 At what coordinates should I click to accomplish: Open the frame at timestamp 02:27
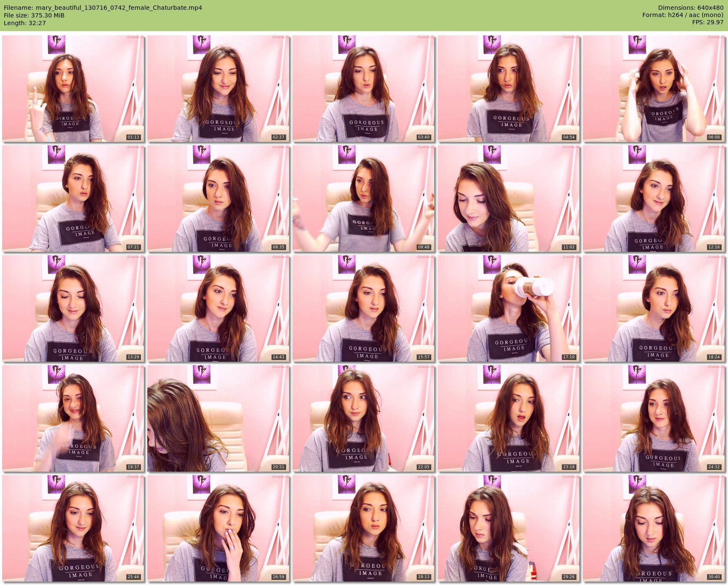point(218,88)
